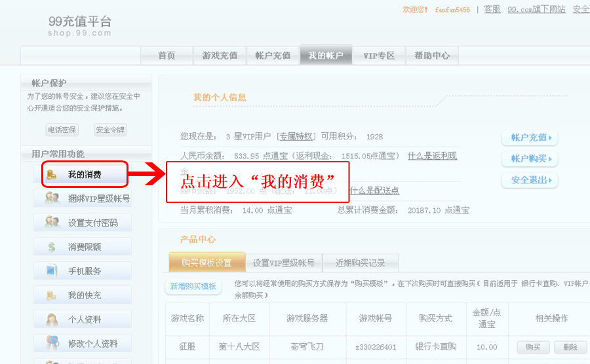Open the 什么是返利现 link
590x364 pixels.
pos(433,156)
